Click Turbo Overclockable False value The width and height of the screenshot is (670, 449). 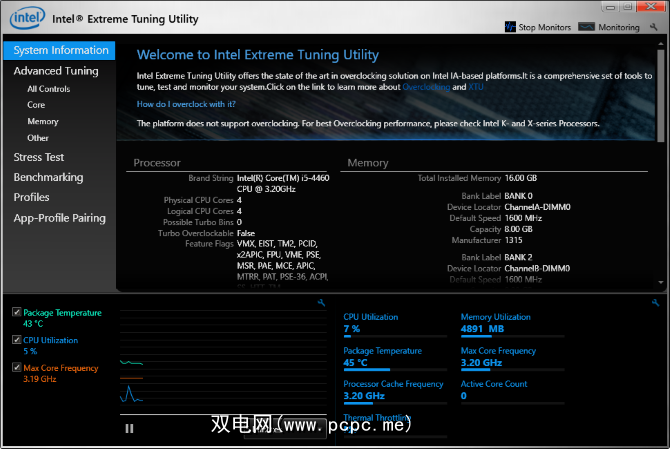pos(246,233)
